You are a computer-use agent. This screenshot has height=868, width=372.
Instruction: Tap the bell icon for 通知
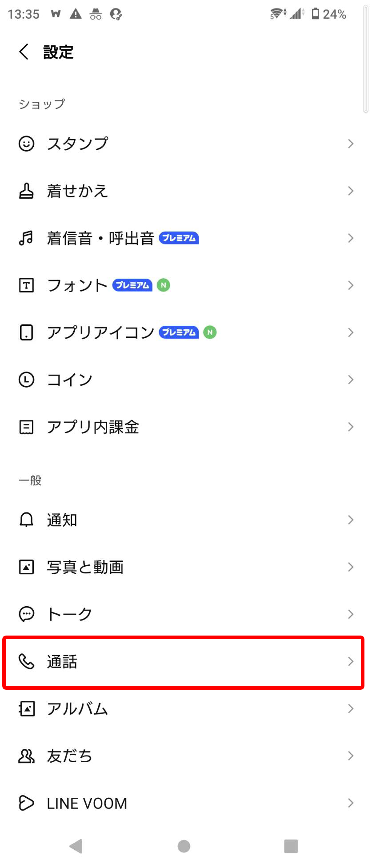coord(26,520)
